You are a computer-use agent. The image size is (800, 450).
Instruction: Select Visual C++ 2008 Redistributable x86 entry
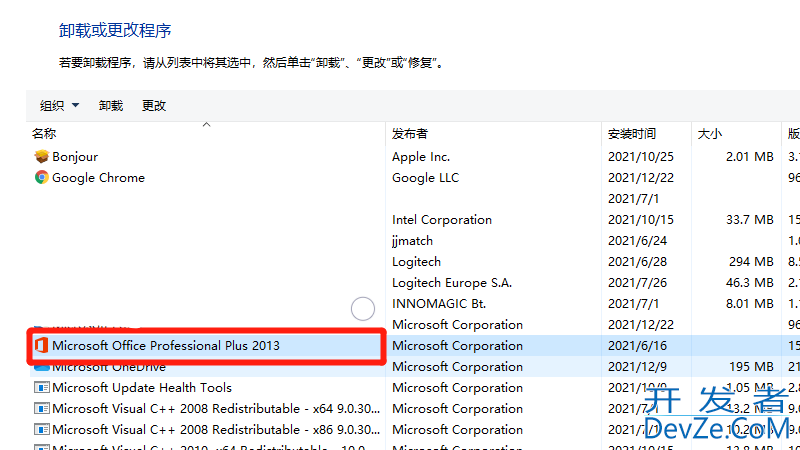point(216,430)
